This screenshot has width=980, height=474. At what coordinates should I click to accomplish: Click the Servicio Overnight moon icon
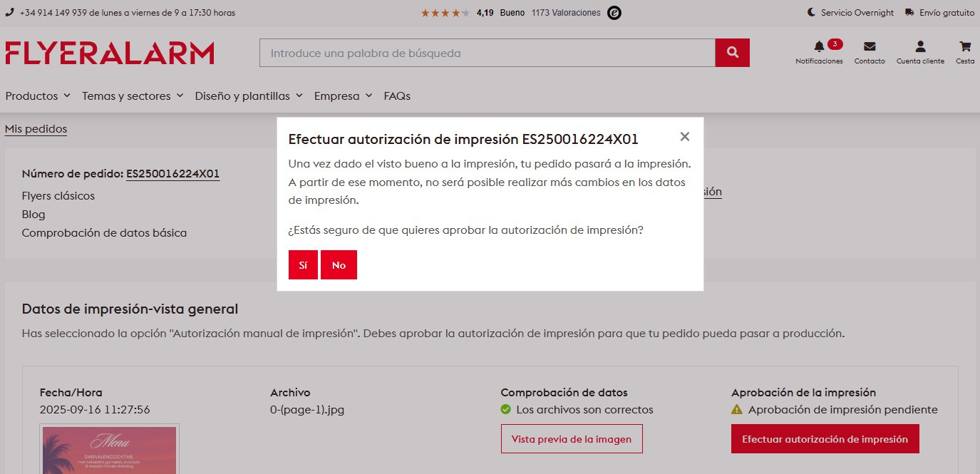click(811, 13)
